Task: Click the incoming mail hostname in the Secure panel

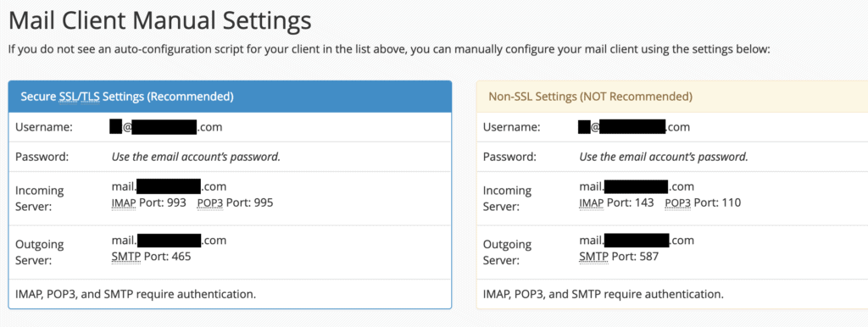Action: (x=169, y=186)
